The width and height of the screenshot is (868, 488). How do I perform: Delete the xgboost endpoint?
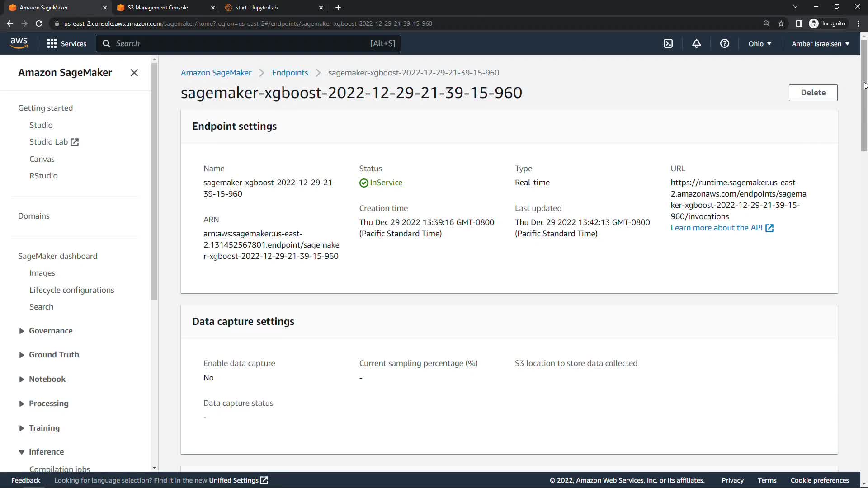[x=813, y=93]
